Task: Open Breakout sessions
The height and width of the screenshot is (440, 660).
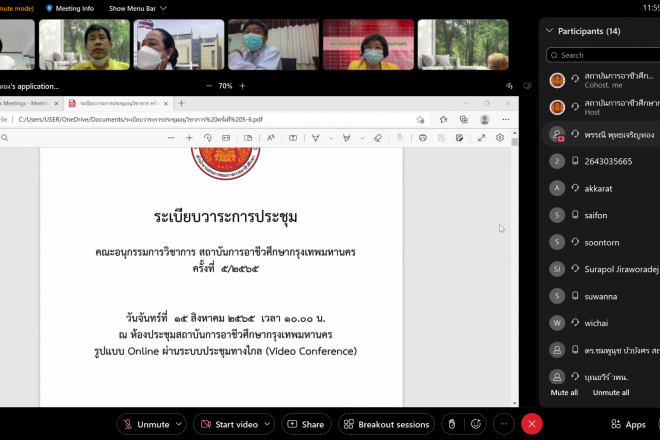Action: coord(386,424)
